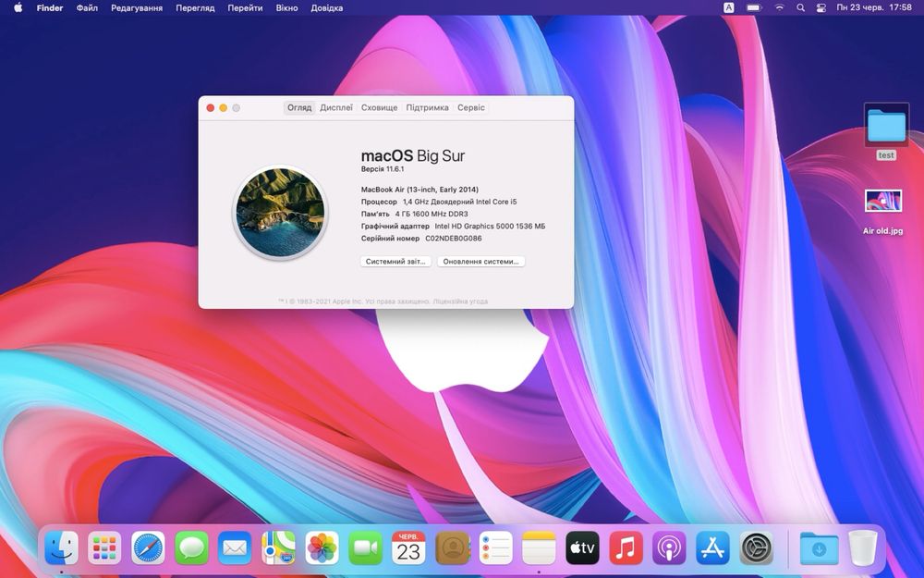The image size is (924, 578).
Task: Close the About This Mac window
Action: click(x=211, y=108)
